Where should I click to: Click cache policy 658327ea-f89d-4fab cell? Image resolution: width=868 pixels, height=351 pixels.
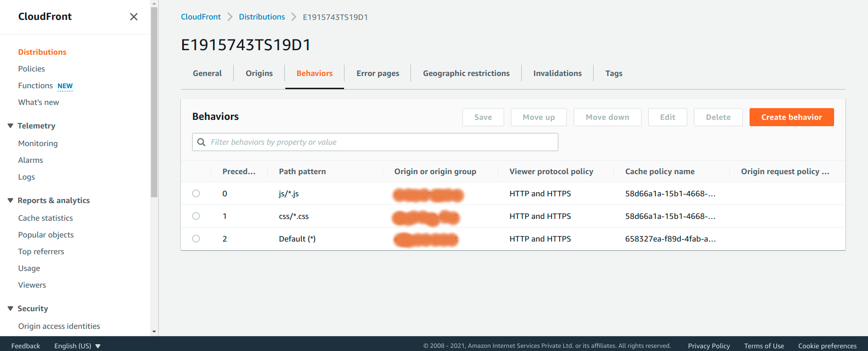pos(670,239)
